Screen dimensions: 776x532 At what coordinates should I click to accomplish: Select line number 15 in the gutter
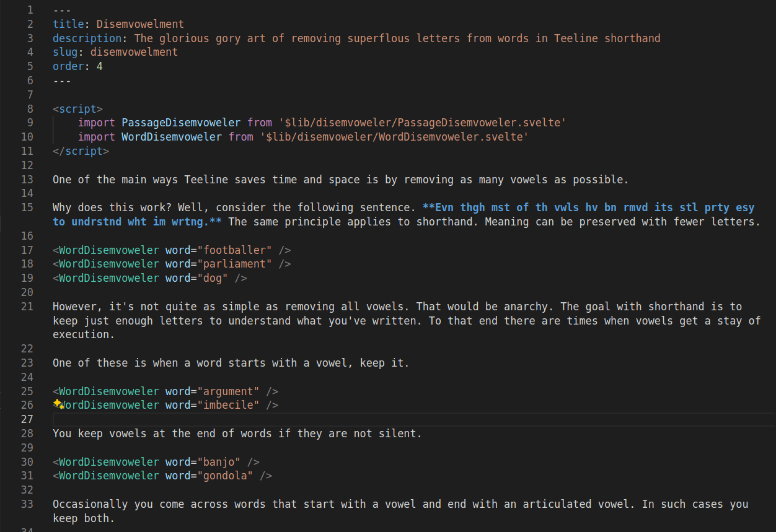pyautogui.click(x=27, y=207)
